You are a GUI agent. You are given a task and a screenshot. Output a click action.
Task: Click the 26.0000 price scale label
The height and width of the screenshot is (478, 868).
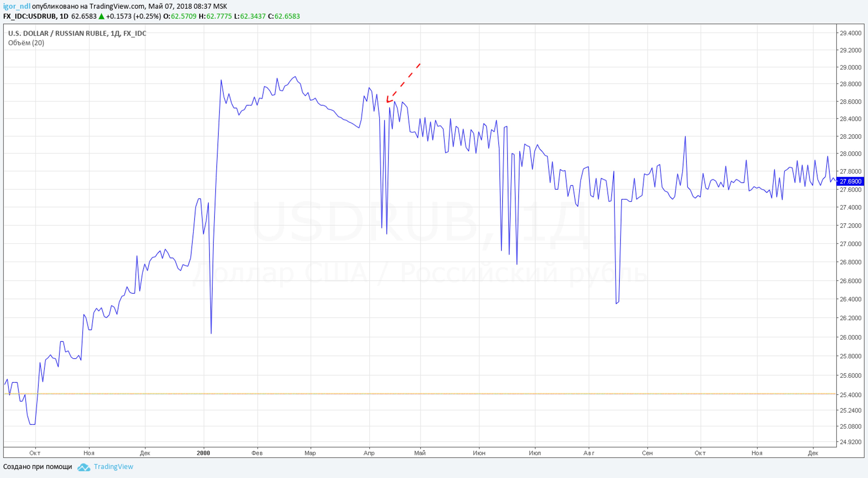click(850, 337)
